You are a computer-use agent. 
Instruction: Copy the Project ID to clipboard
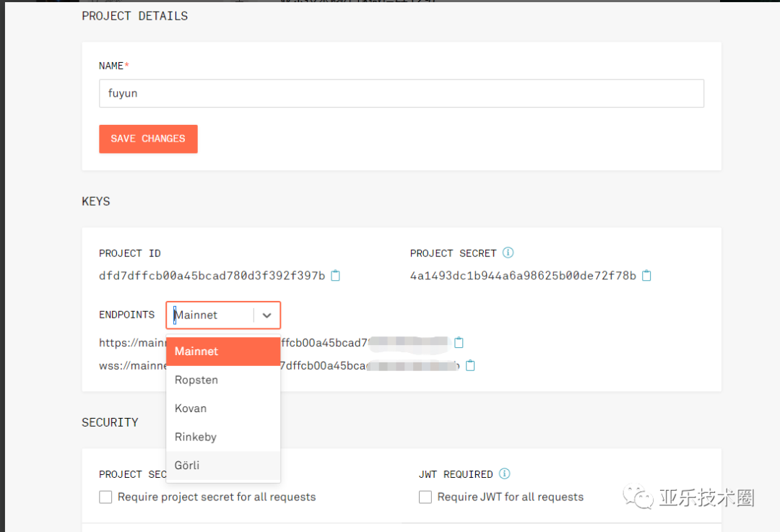[x=335, y=276]
